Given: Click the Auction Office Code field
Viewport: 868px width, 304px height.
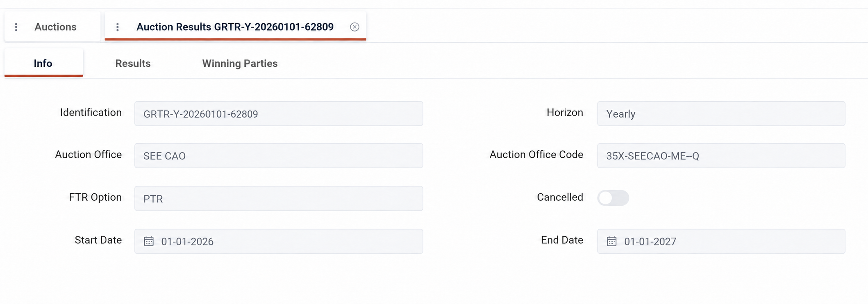Looking at the screenshot, I should click(721, 156).
